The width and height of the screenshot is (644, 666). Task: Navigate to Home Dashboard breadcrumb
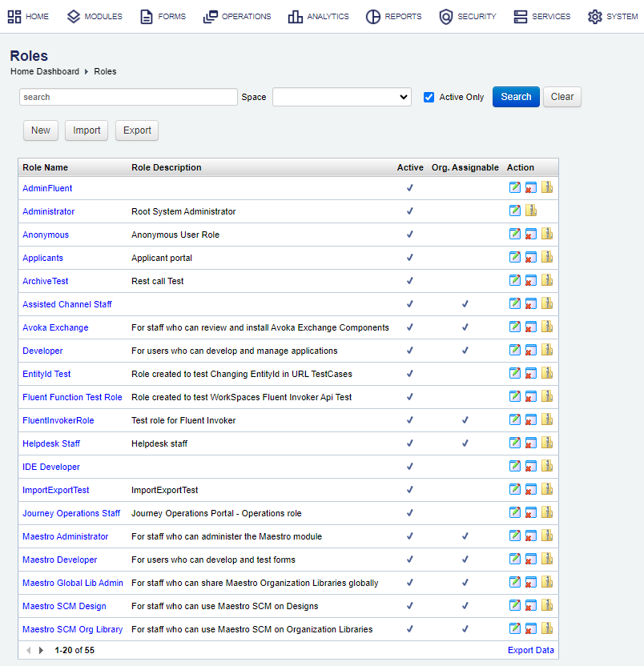(x=42, y=71)
